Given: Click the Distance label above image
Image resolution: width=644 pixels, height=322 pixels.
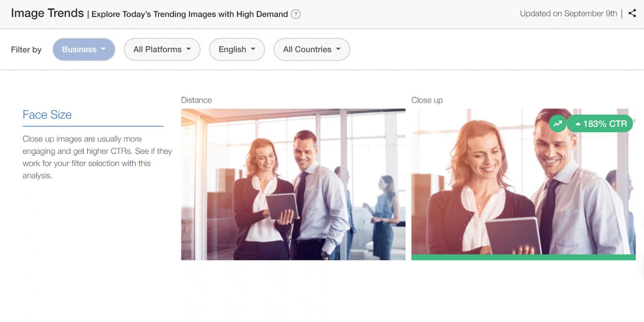Looking at the screenshot, I should (x=196, y=100).
